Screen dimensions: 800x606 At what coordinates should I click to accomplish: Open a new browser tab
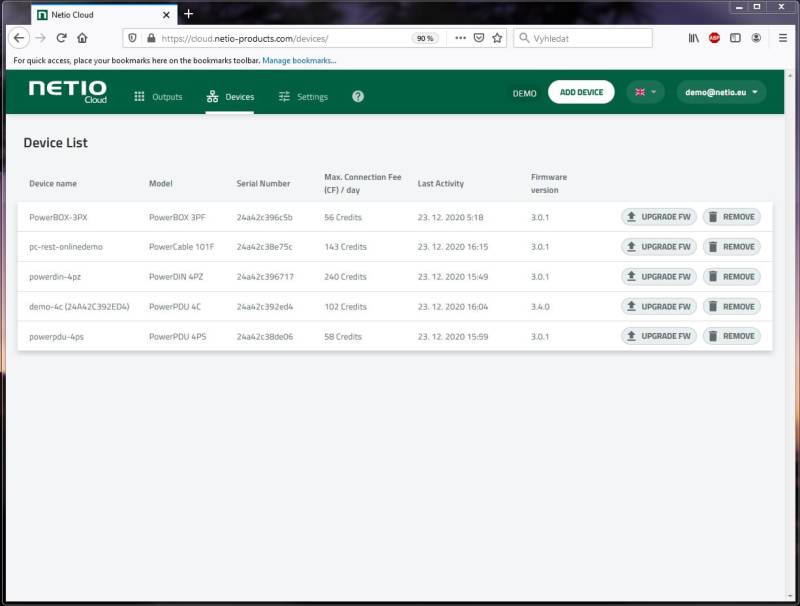[188, 14]
